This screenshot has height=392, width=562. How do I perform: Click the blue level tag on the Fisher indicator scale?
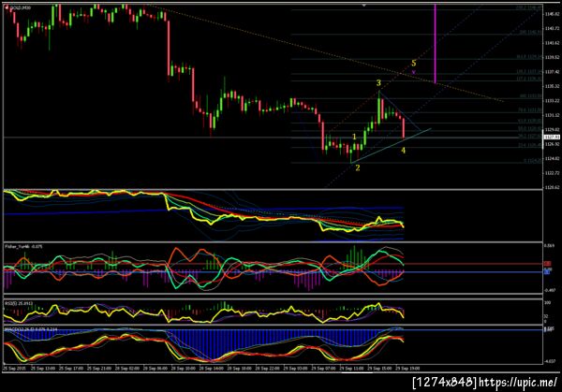coord(547,272)
